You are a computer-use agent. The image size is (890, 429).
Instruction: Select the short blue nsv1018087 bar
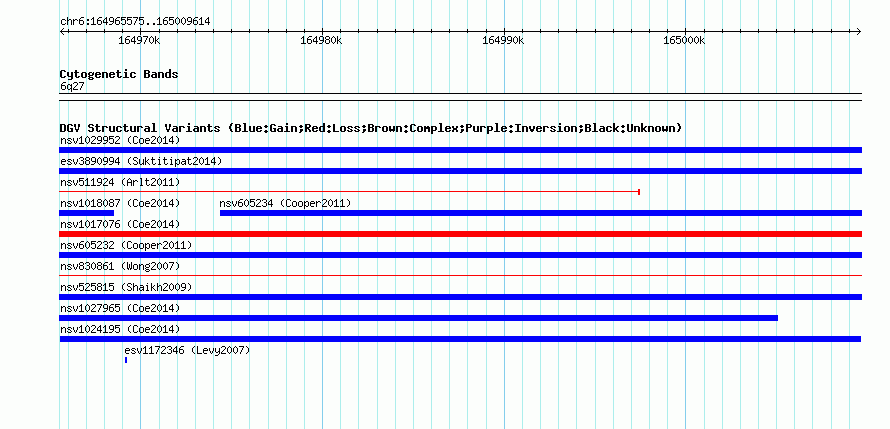(x=86, y=213)
